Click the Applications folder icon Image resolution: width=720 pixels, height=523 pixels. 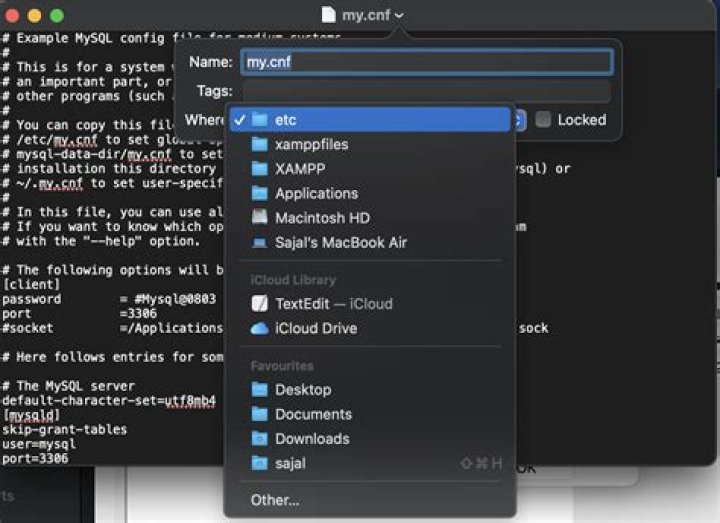[x=259, y=193]
